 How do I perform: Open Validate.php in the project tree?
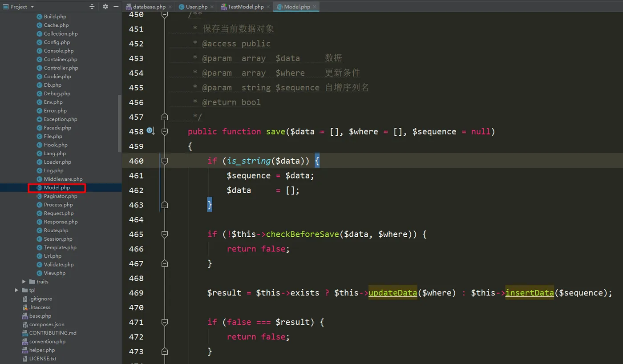pos(59,264)
